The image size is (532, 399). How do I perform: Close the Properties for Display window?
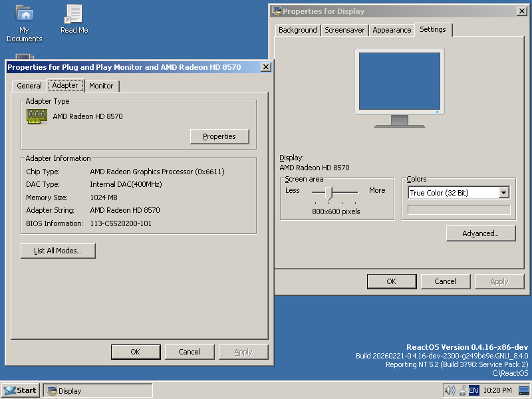coord(522,11)
